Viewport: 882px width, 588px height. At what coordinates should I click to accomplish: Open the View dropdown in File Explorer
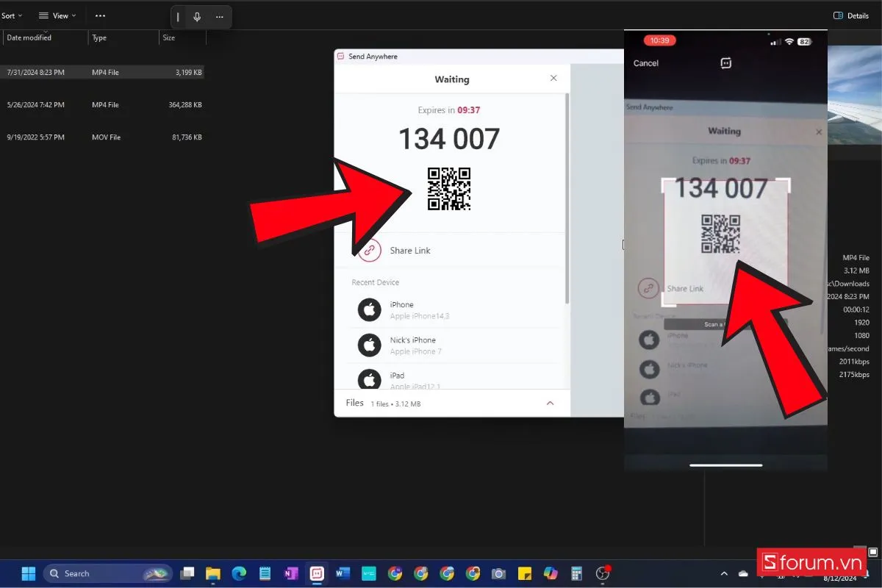coord(57,15)
